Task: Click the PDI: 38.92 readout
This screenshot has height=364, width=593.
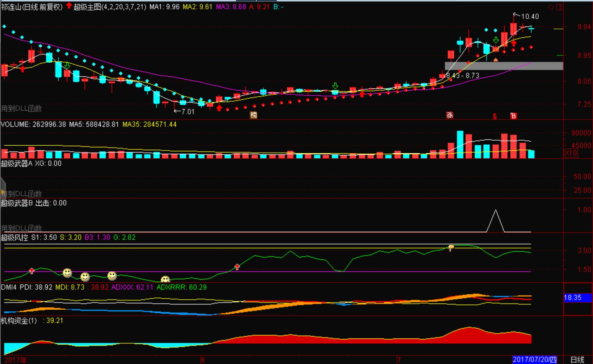Action: 36,287
